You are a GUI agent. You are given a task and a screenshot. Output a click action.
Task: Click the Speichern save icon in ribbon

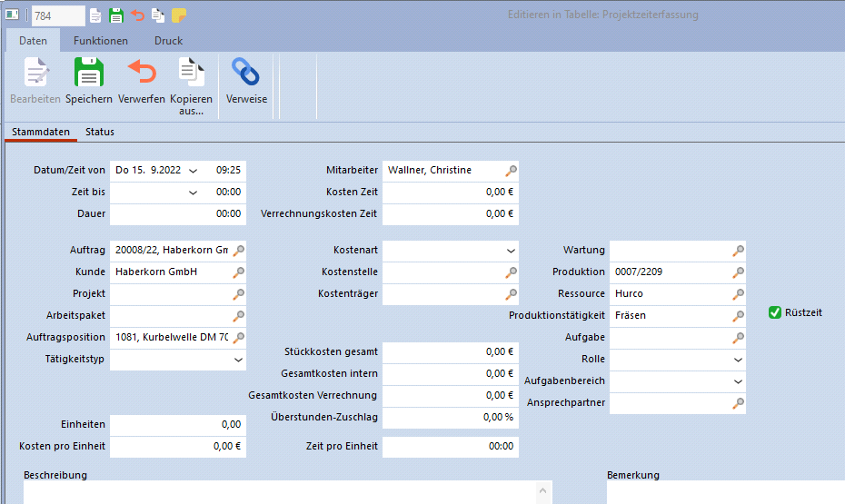88,73
